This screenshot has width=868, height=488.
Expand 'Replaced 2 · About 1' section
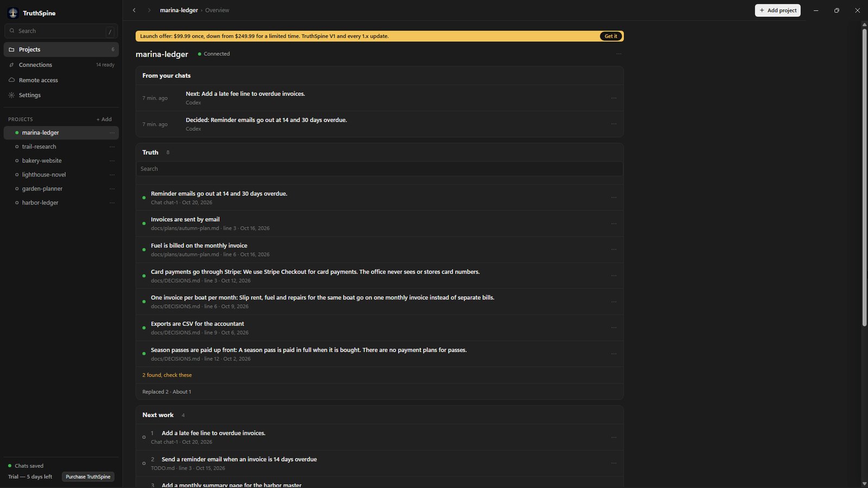[167, 391]
